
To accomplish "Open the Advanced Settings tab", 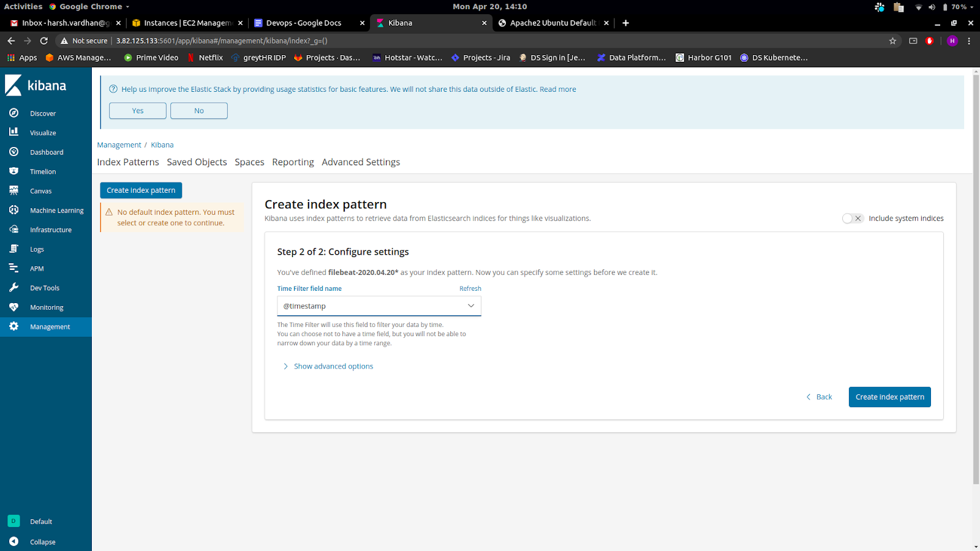I will click(361, 162).
